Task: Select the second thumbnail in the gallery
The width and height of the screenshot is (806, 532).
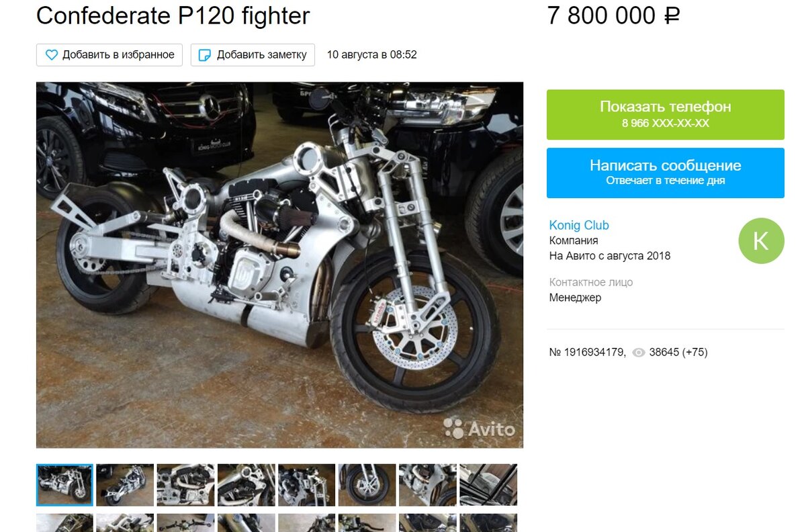Action: 125,485
